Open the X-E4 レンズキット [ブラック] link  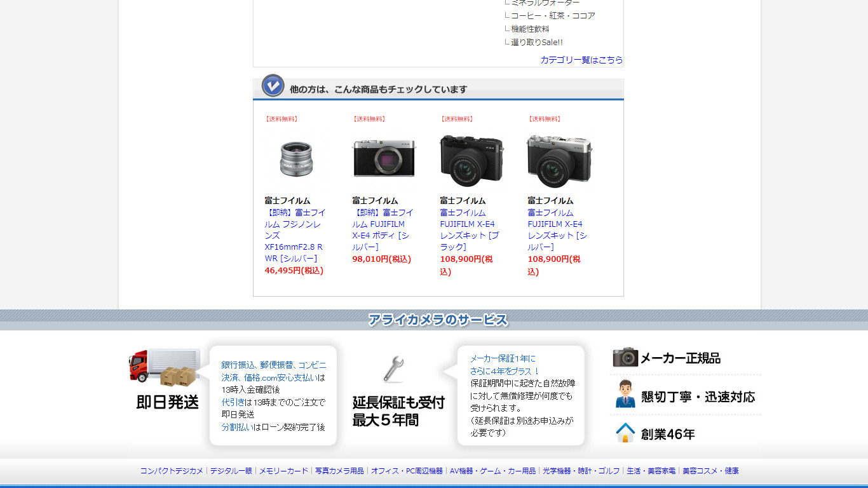point(470,229)
